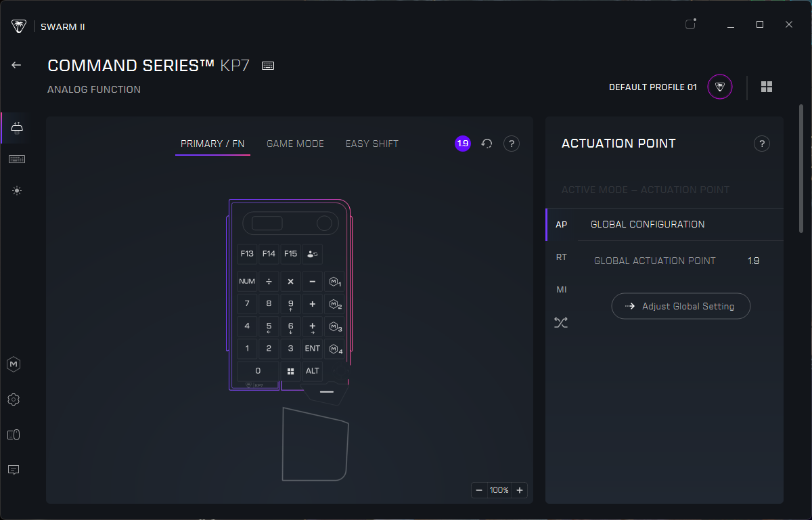Click the wrist rest outline below keypad
The width and height of the screenshot is (812, 520).
[x=315, y=444]
